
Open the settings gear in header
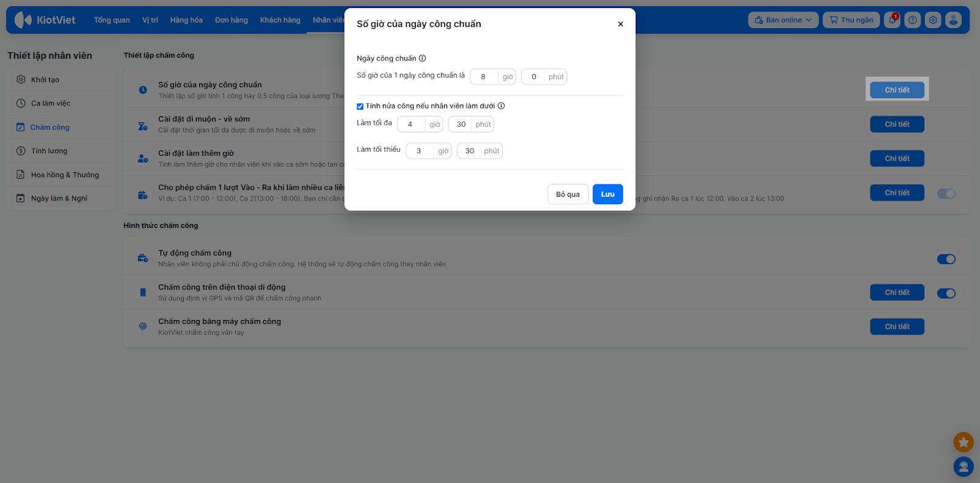(x=933, y=20)
